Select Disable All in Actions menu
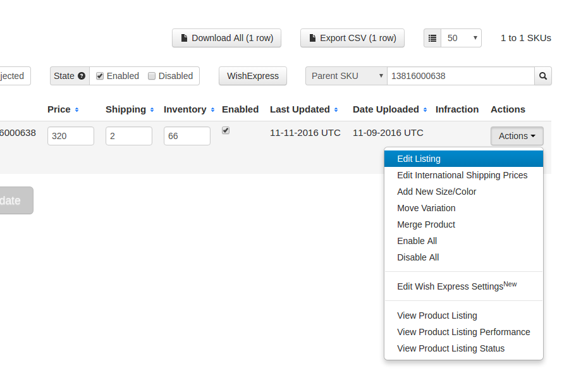 coord(464,257)
